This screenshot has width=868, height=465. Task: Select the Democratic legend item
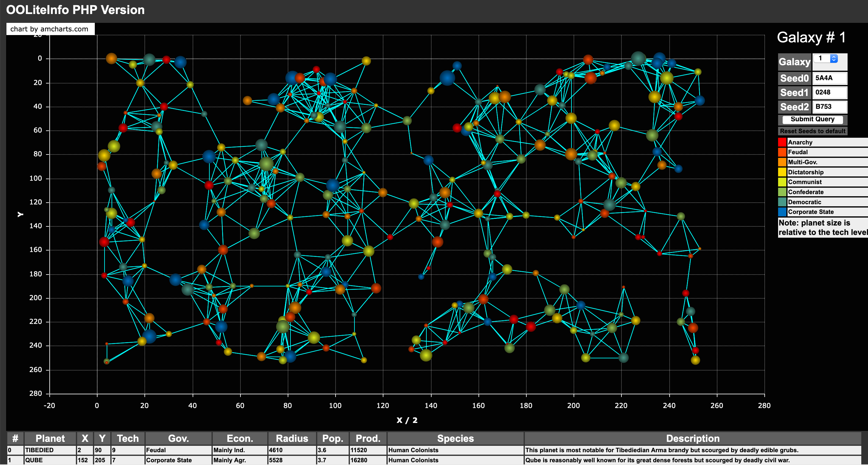(804, 202)
